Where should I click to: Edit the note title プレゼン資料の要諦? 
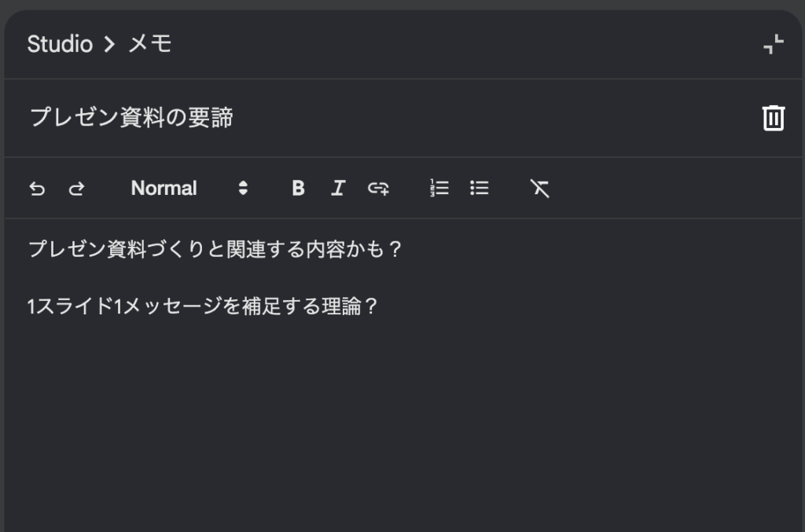[131, 118]
